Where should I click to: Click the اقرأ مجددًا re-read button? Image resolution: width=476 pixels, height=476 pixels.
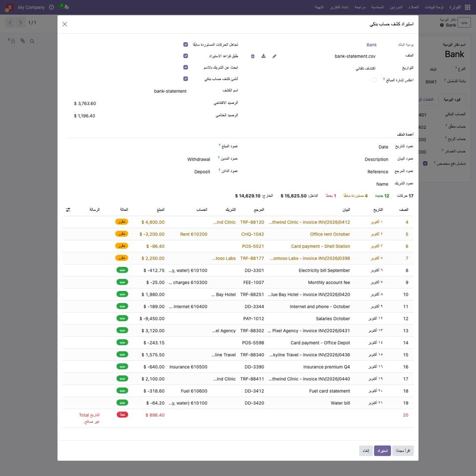[403, 451]
